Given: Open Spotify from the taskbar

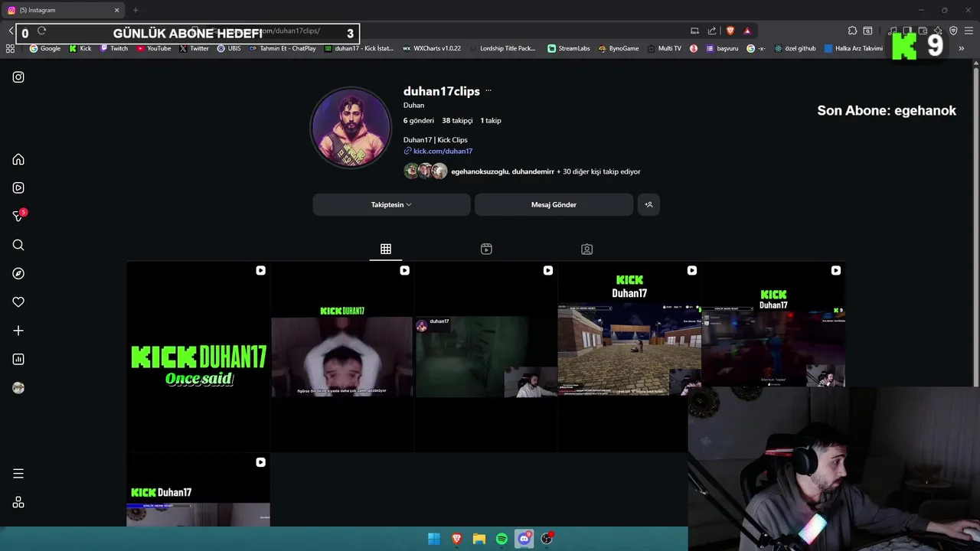Looking at the screenshot, I should pyautogui.click(x=501, y=539).
